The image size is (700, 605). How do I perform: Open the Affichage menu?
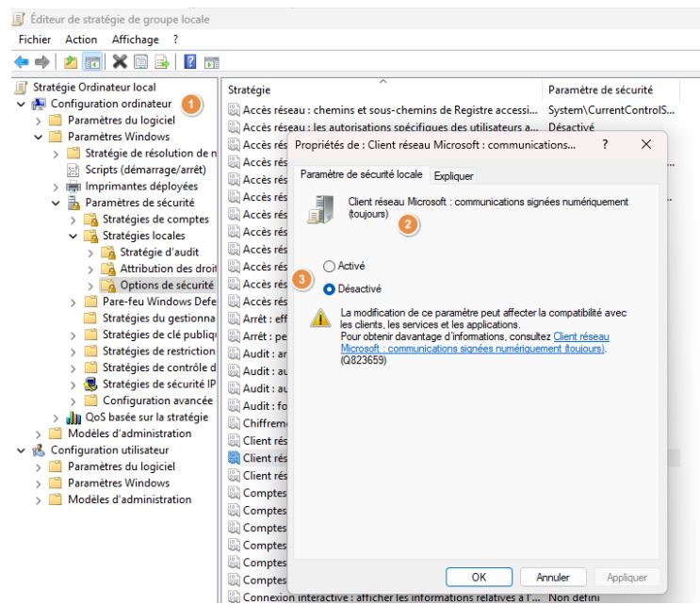[x=136, y=40]
